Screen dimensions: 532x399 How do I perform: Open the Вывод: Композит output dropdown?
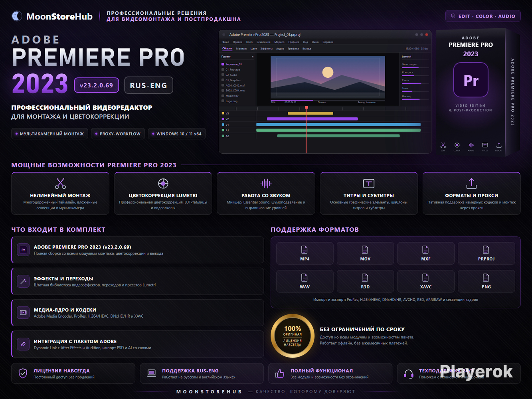click(367, 102)
